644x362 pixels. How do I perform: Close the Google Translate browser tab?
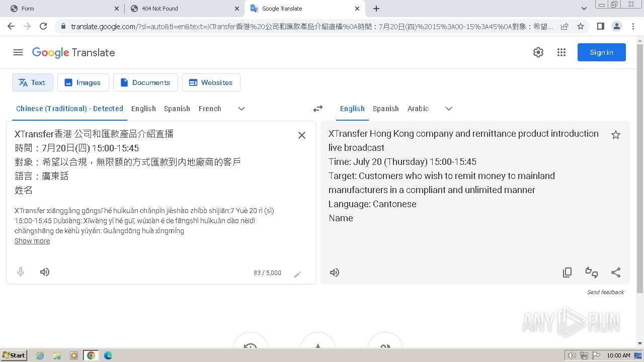[357, 9]
